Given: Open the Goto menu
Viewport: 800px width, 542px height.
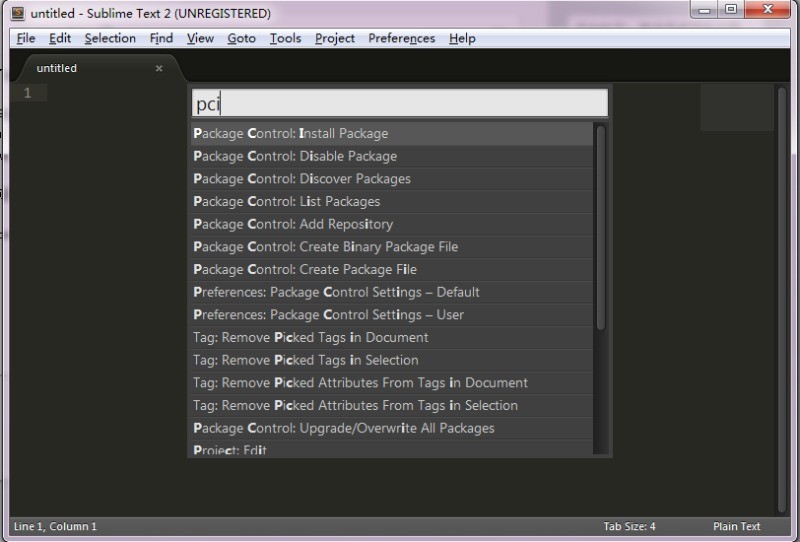Looking at the screenshot, I should (241, 38).
